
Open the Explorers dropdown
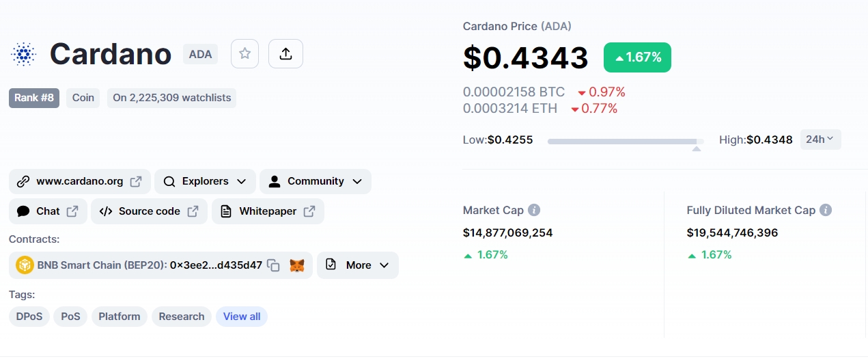click(x=205, y=181)
